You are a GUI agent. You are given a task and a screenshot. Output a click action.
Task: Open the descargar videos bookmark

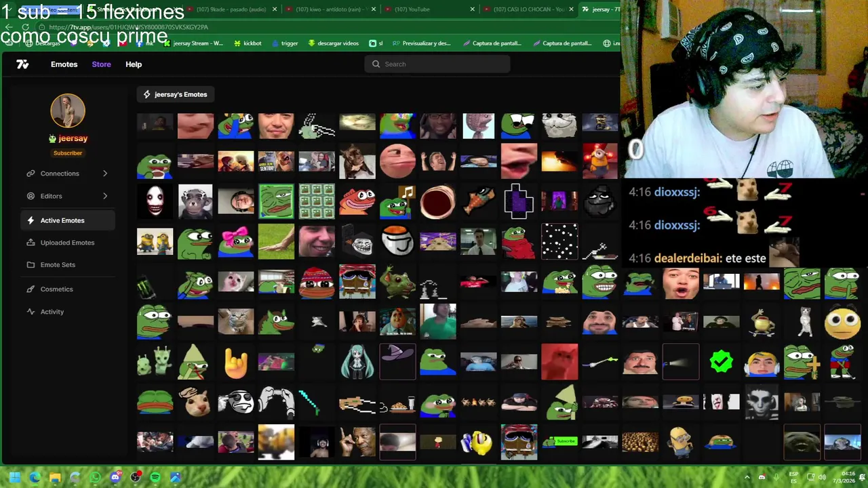[333, 43]
